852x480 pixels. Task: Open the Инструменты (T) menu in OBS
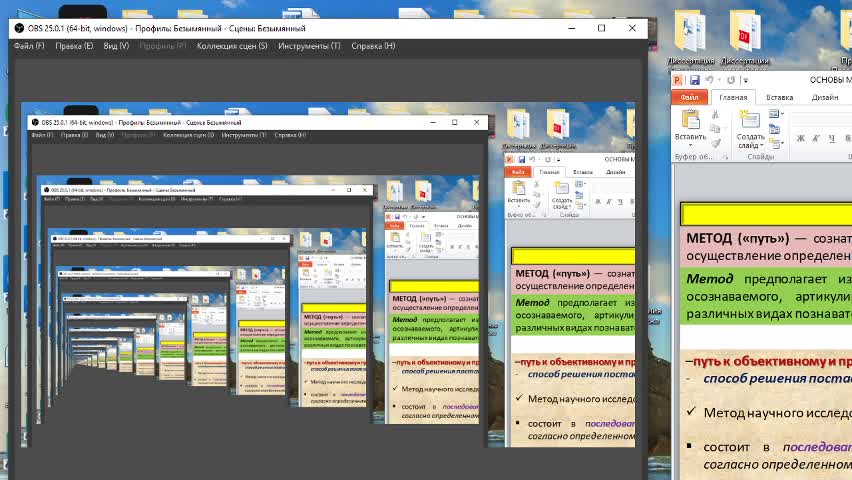309,46
